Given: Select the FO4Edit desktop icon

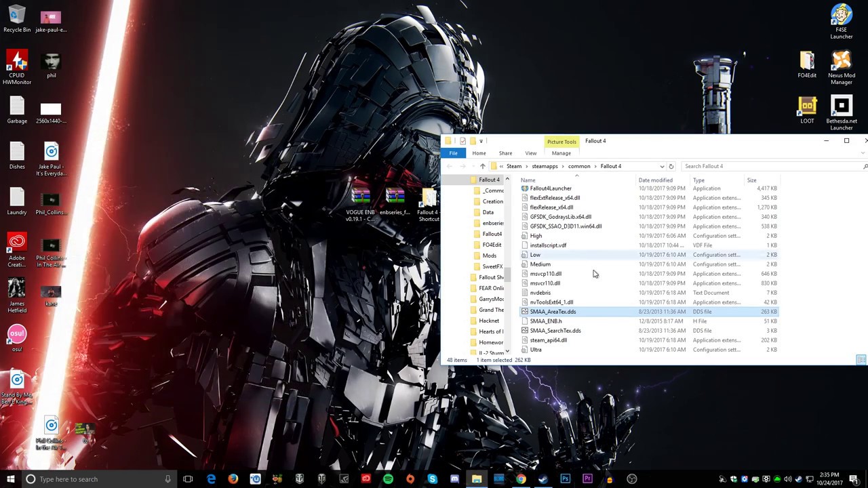Looking at the screenshot, I should click(x=807, y=65).
